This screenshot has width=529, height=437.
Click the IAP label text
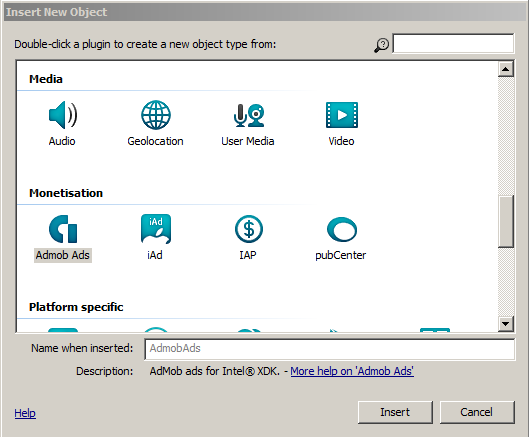(x=248, y=255)
